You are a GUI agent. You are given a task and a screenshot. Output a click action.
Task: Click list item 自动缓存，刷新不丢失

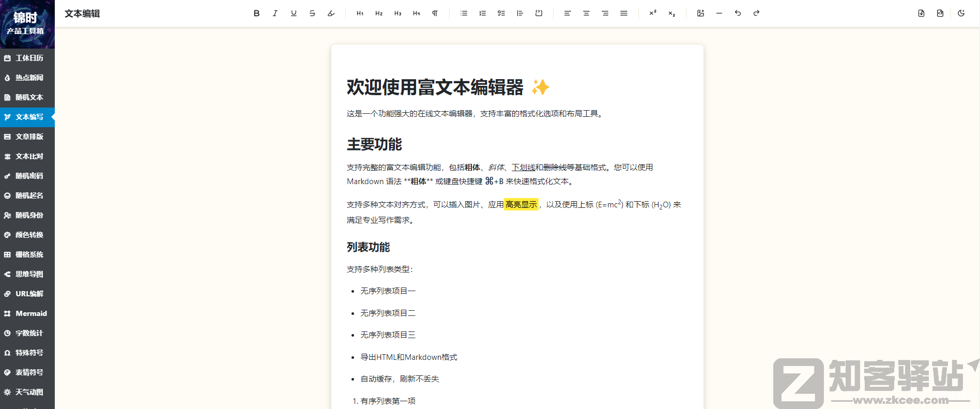coord(400,379)
